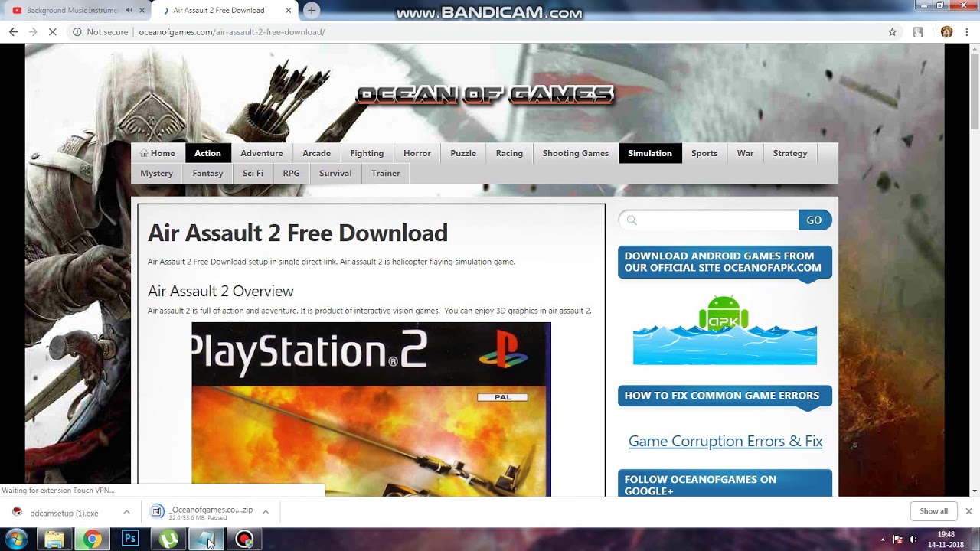
Task: Open the Strategy category
Action: (x=790, y=153)
